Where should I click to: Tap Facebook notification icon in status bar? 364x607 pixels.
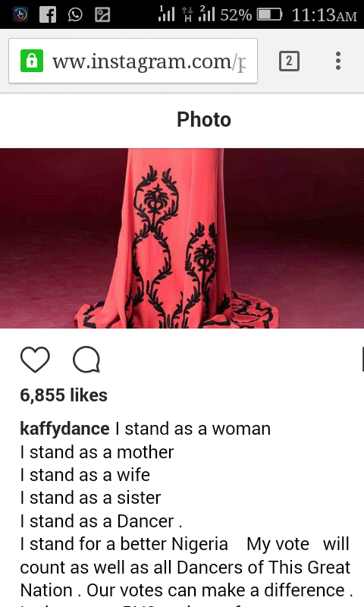click(x=48, y=15)
